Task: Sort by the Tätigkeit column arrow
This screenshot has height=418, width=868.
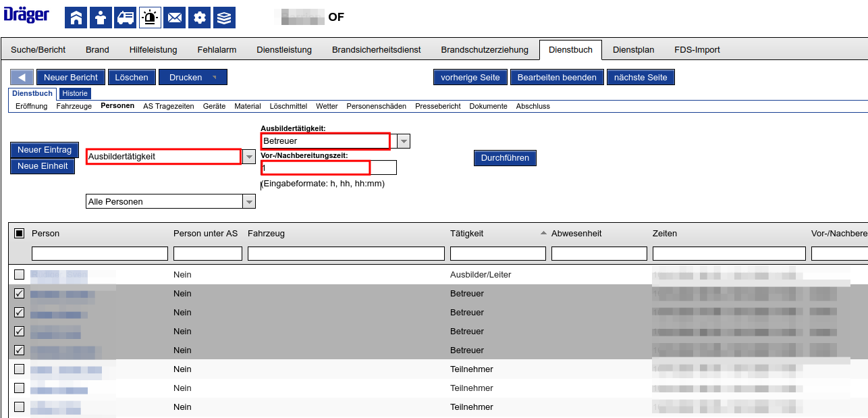Action: coord(543,234)
